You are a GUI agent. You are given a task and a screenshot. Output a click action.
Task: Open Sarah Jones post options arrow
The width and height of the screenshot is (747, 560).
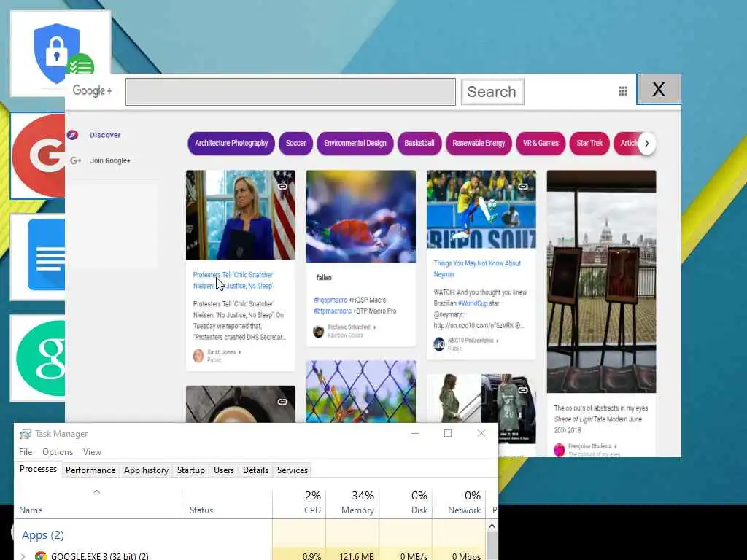239,352
